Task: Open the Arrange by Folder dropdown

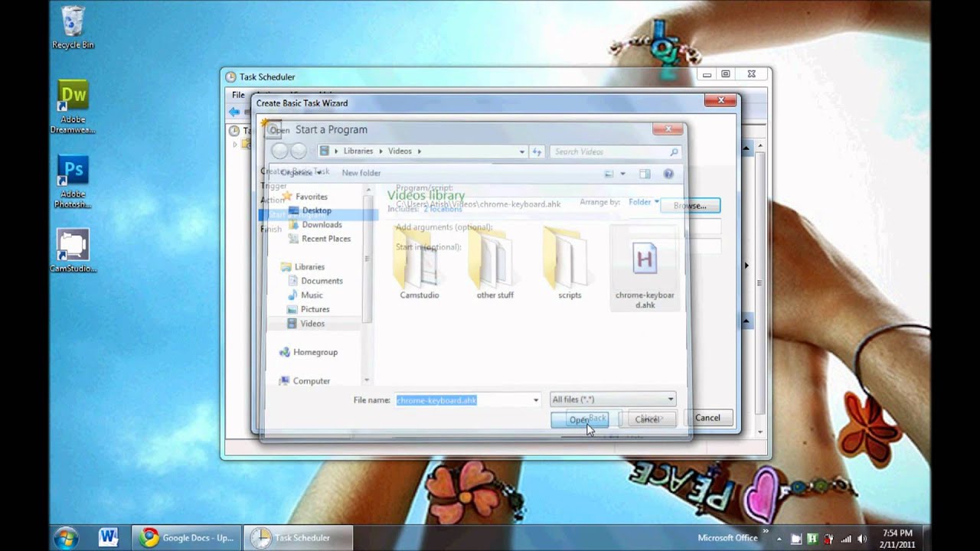Action: [x=643, y=202]
